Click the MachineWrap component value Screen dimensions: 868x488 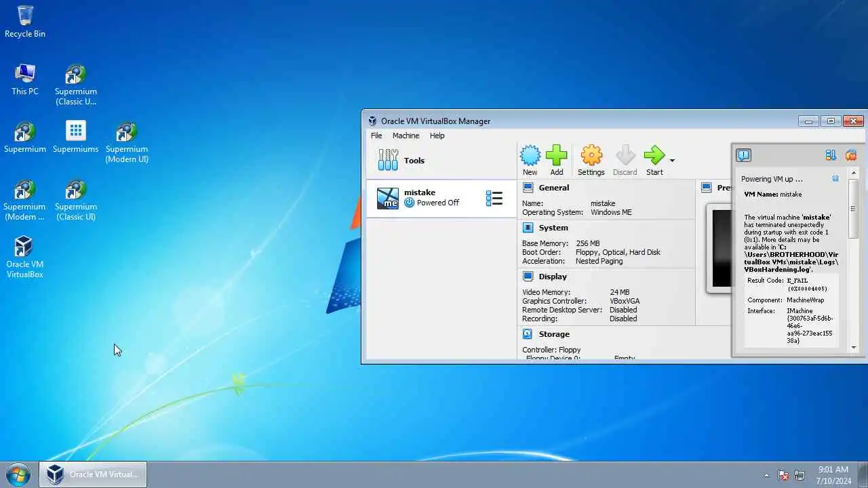click(x=805, y=300)
